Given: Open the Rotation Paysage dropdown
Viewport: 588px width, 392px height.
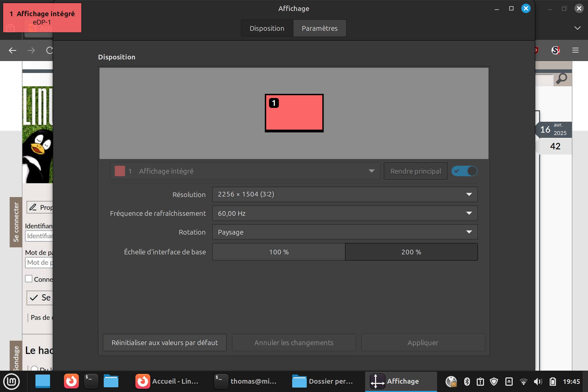Looking at the screenshot, I should (x=345, y=232).
